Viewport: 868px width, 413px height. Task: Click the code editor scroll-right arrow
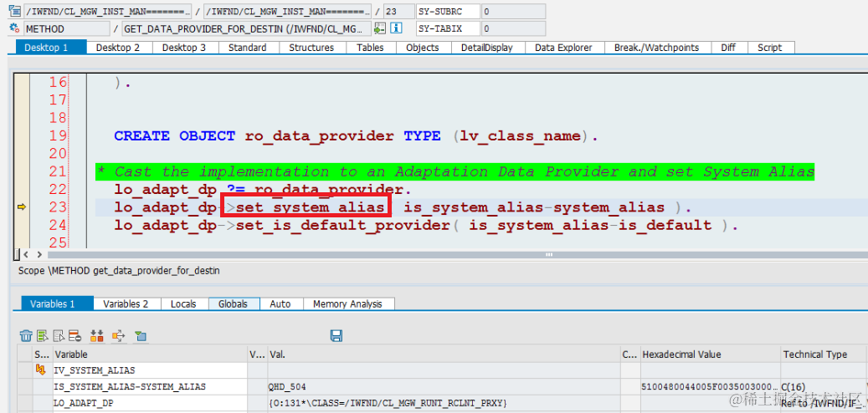tap(39, 255)
